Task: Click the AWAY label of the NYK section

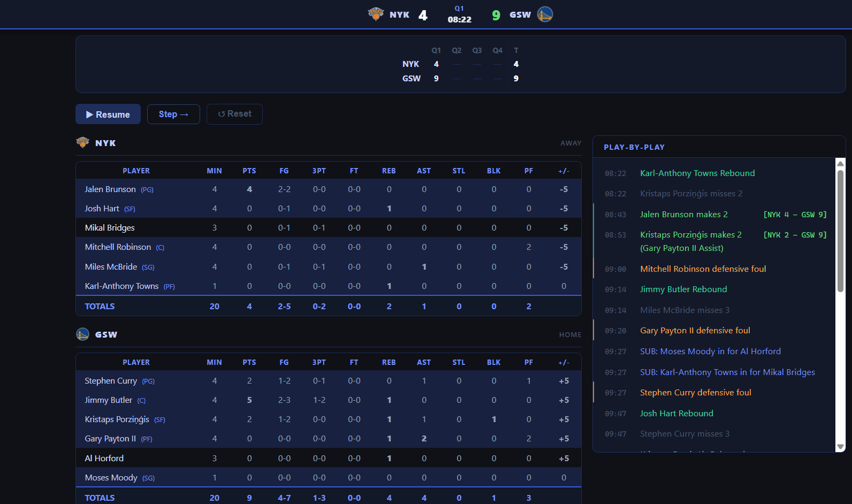Action: pos(570,143)
